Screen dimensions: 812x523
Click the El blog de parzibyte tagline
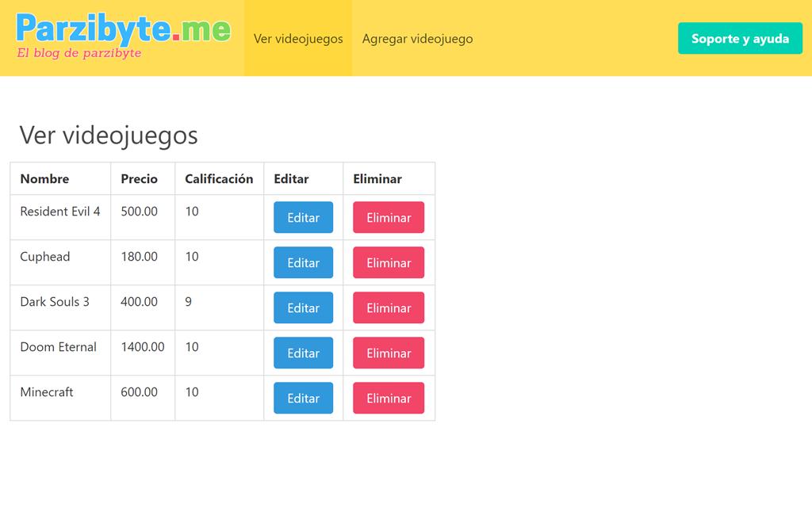(79, 53)
